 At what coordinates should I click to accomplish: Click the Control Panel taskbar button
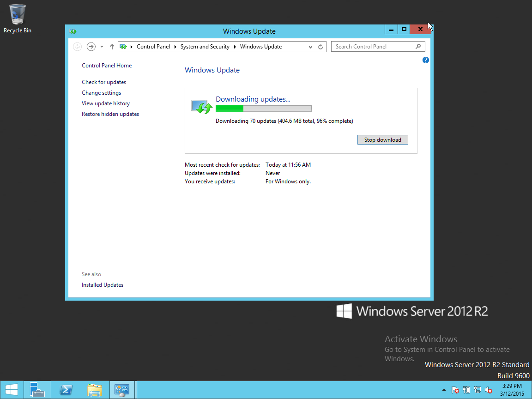pos(122,390)
